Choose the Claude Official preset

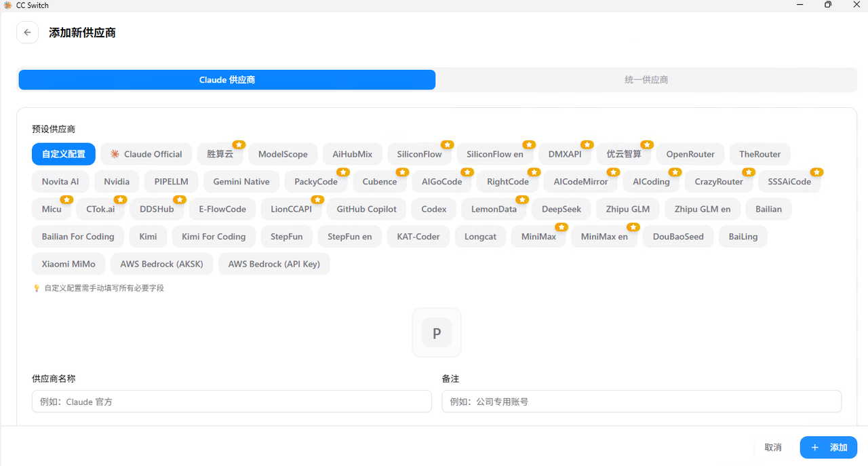[x=146, y=154]
